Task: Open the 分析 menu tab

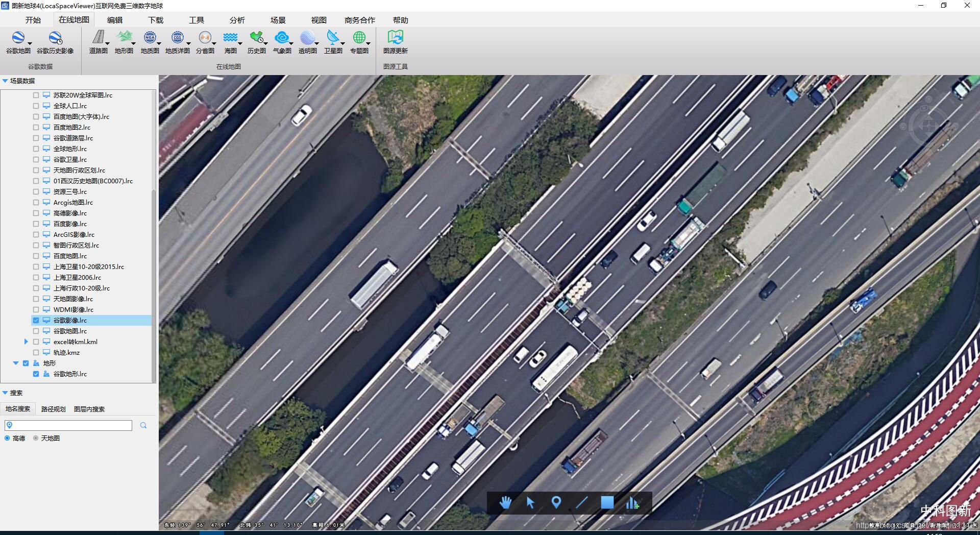Action: click(x=237, y=20)
